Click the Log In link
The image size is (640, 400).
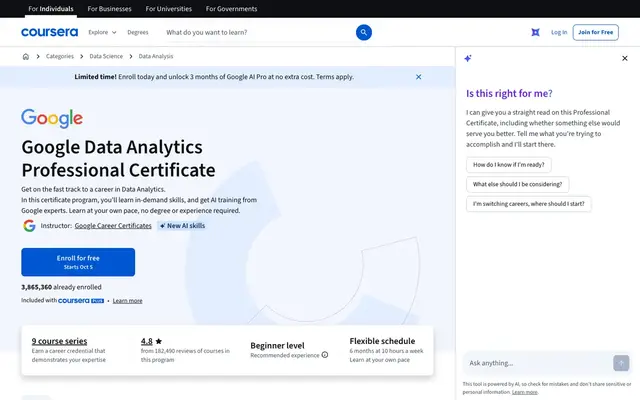[559, 32]
